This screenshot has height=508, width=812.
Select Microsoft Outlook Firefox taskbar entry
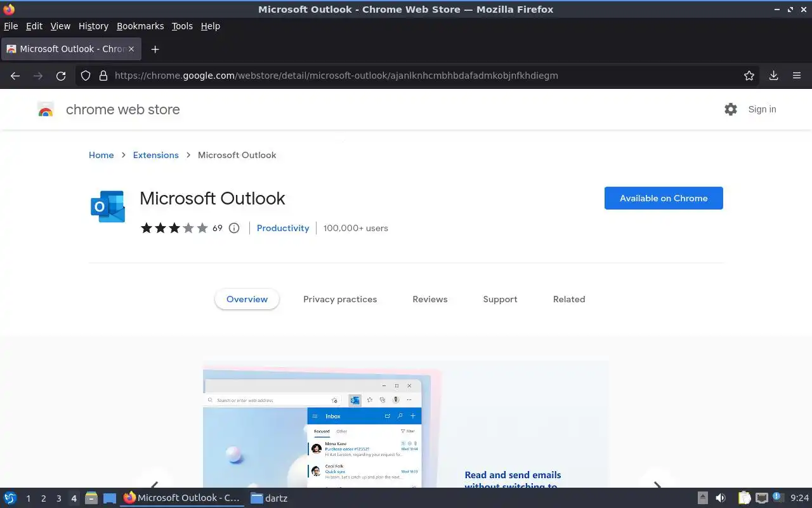click(x=182, y=498)
